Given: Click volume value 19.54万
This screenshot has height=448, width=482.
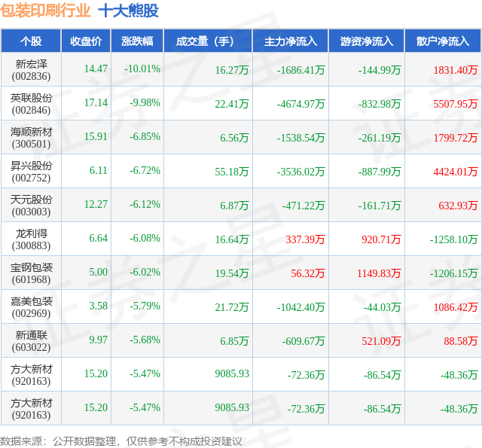Looking at the screenshot, I should 232,273.
